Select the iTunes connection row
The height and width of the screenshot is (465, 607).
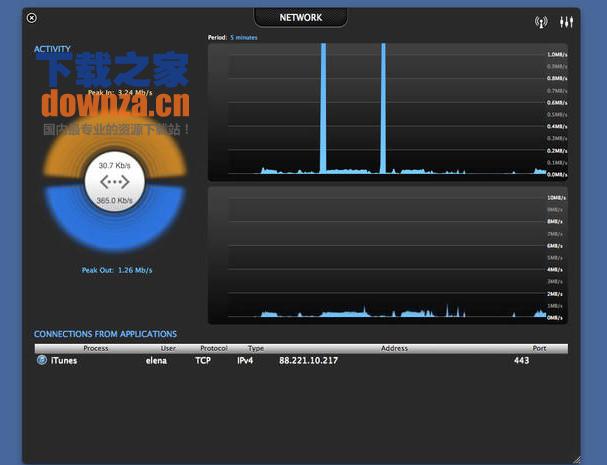[300, 361]
